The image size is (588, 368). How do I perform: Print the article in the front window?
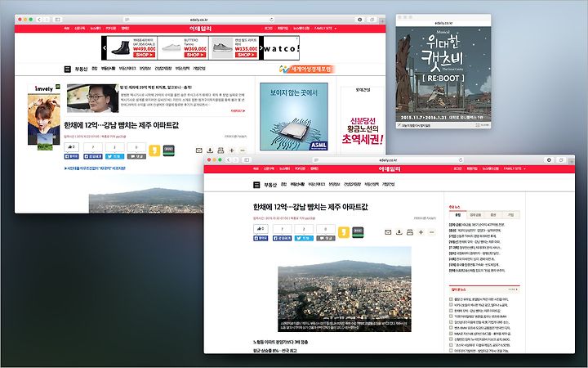(x=410, y=232)
